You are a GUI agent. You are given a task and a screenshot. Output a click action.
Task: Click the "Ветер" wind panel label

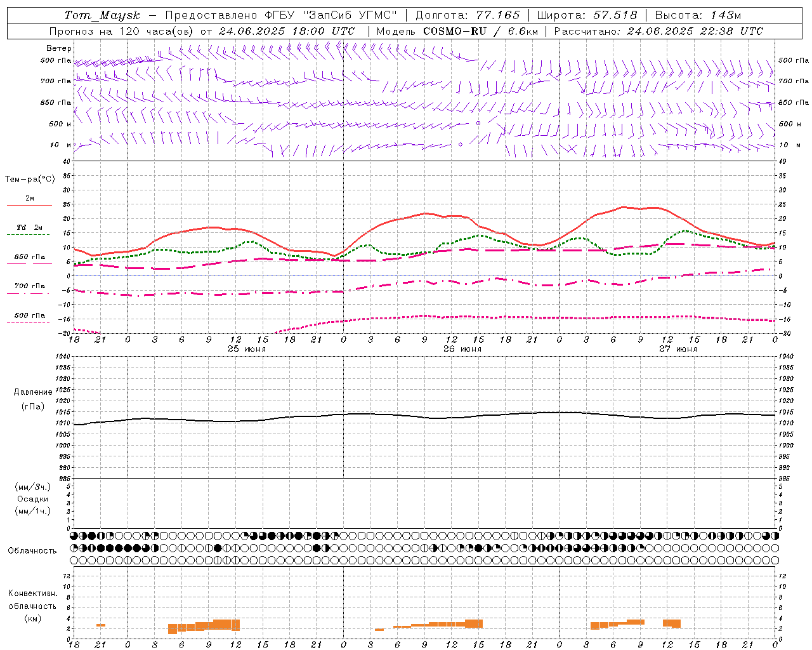point(59,48)
